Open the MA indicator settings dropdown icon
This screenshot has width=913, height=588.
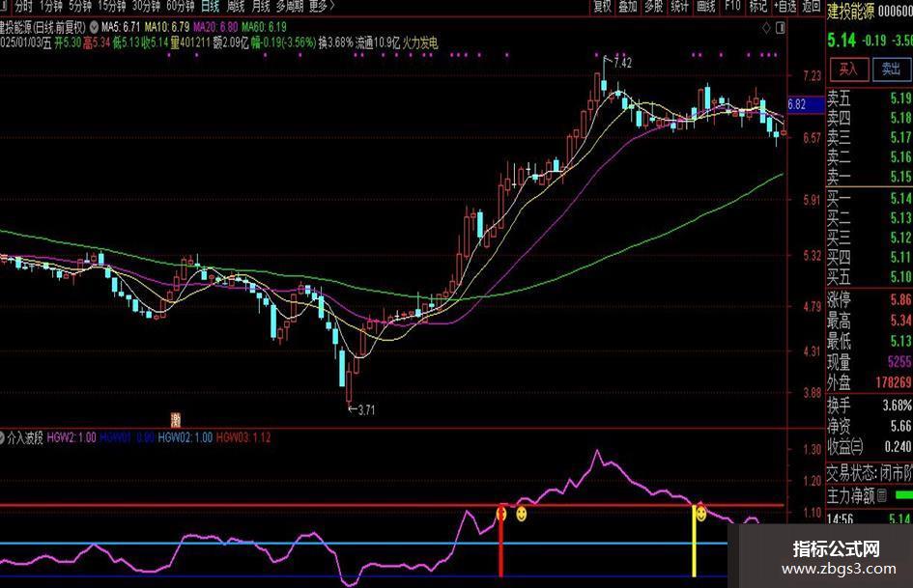(94, 27)
